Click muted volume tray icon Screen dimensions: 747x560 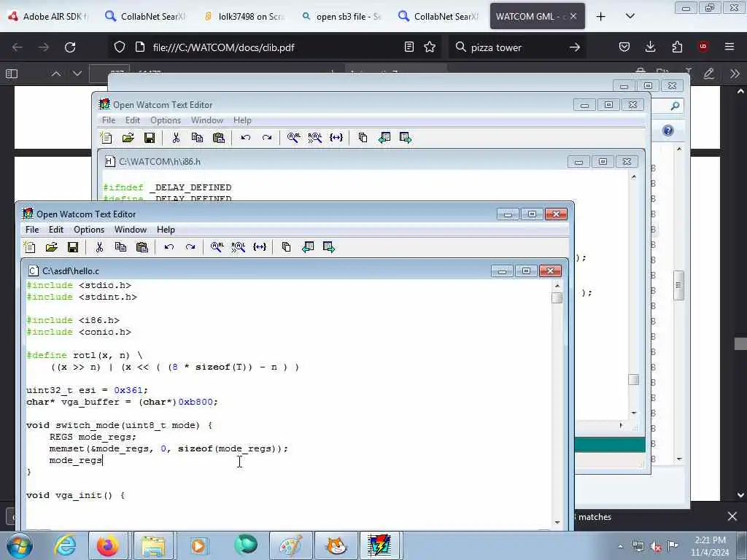click(656, 547)
